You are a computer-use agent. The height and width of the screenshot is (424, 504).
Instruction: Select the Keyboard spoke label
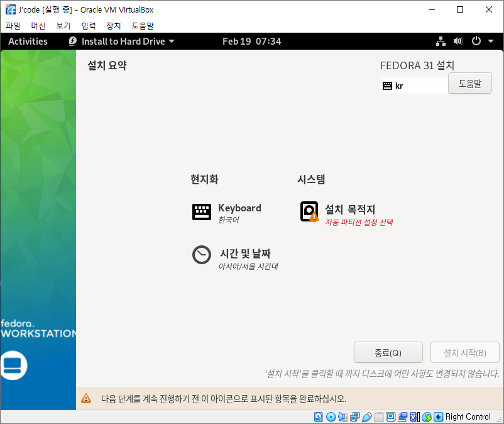point(240,208)
